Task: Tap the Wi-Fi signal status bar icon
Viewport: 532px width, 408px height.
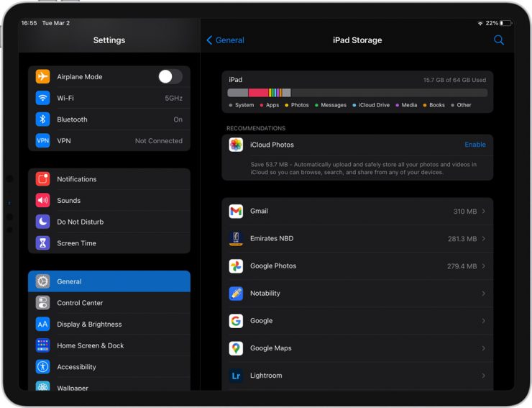Action: (x=480, y=23)
